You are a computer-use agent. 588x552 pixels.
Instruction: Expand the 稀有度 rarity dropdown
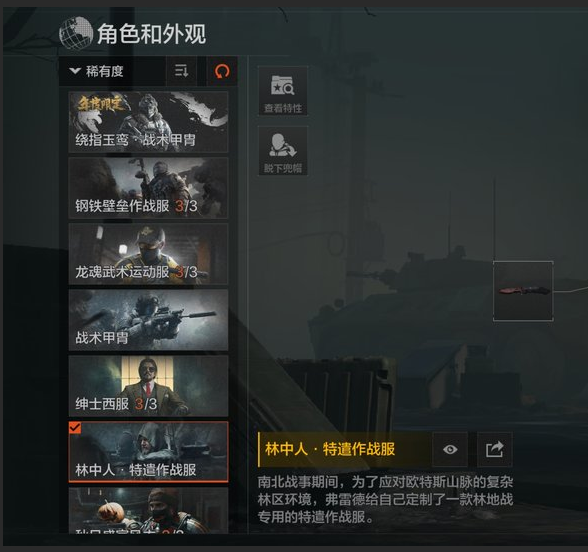coord(112,71)
